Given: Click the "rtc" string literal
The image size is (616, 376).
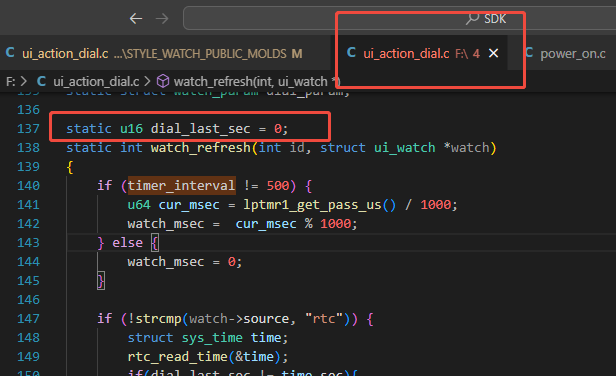Looking at the screenshot, I should pyautogui.click(x=324, y=318).
